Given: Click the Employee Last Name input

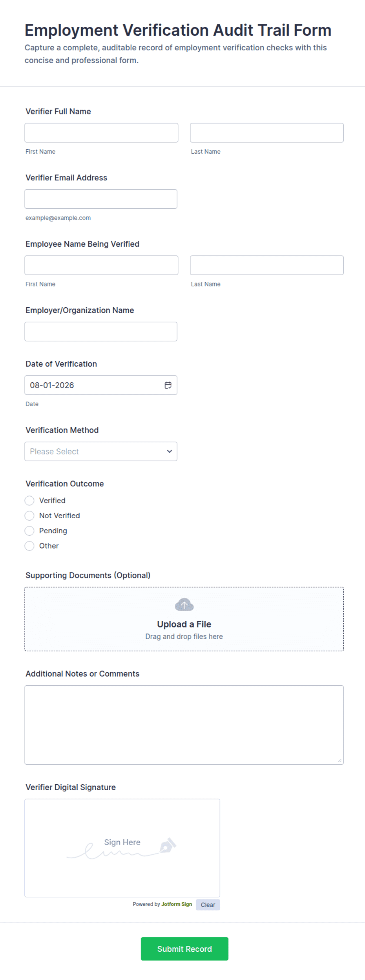Looking at the screenshot, I should 267,265.
